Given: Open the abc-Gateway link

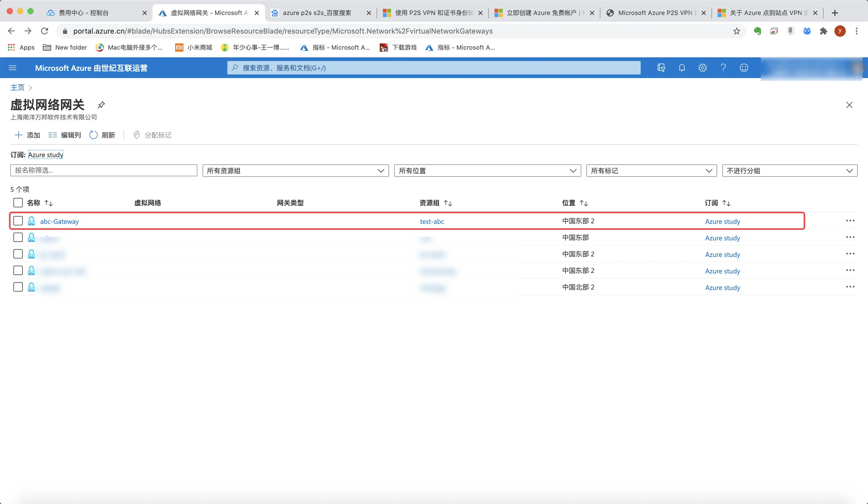Looking at the screenshot, I should pos(59,221).
